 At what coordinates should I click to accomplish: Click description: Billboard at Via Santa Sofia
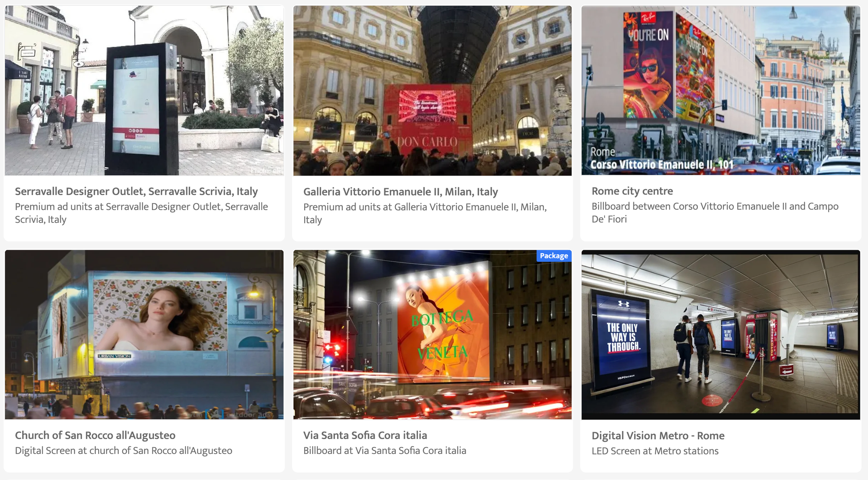(385, 451)
